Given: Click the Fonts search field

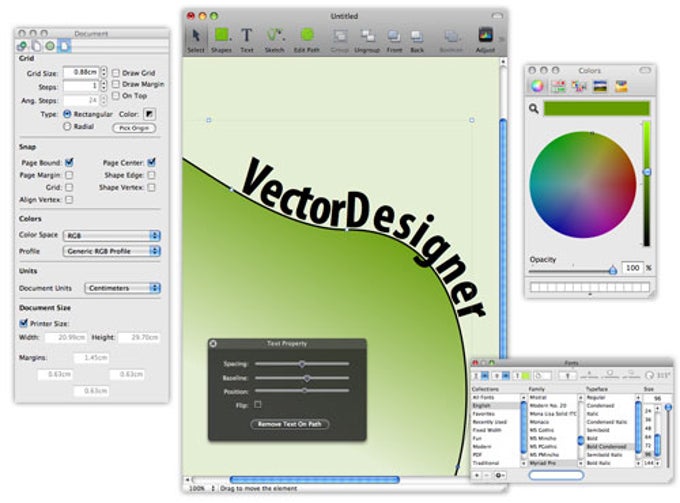Looking at the screenshot, I should pos(556,475).
